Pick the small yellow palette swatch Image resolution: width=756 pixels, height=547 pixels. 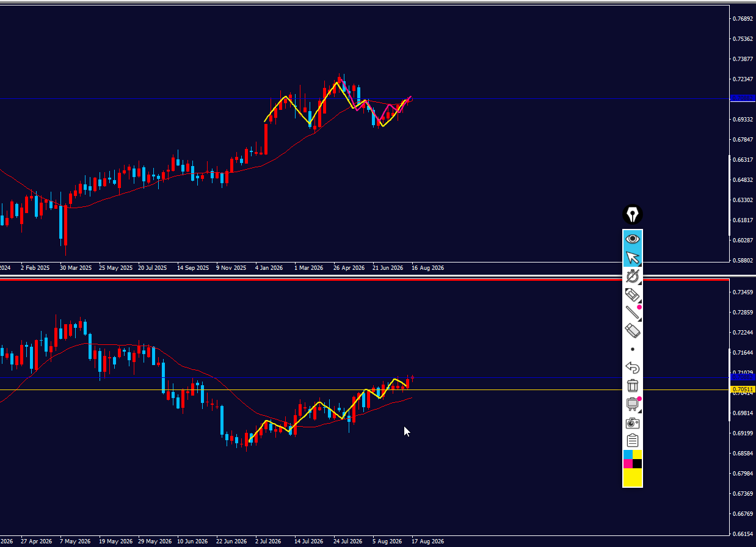[x=638, y=455]
